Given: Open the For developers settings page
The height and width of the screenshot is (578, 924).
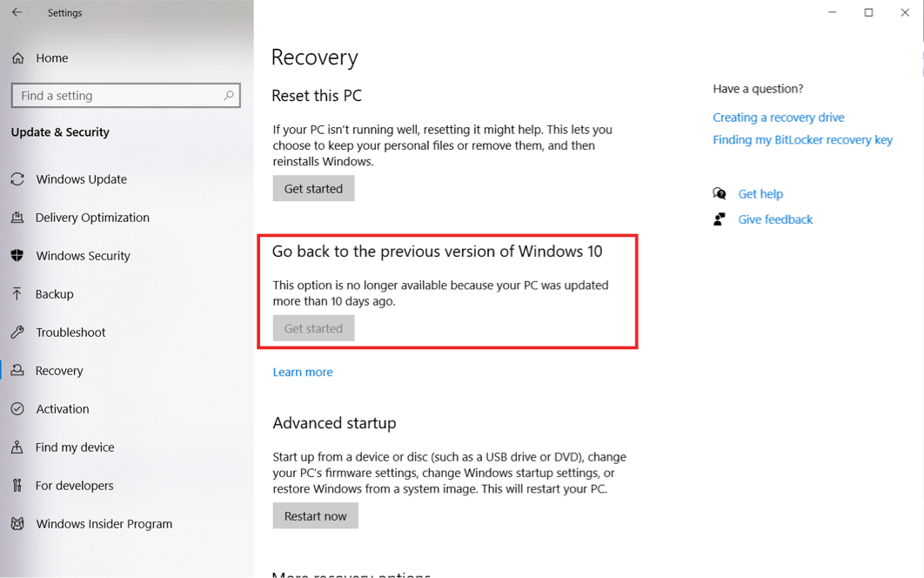Looking at the screenshot, I should point(74,486).
